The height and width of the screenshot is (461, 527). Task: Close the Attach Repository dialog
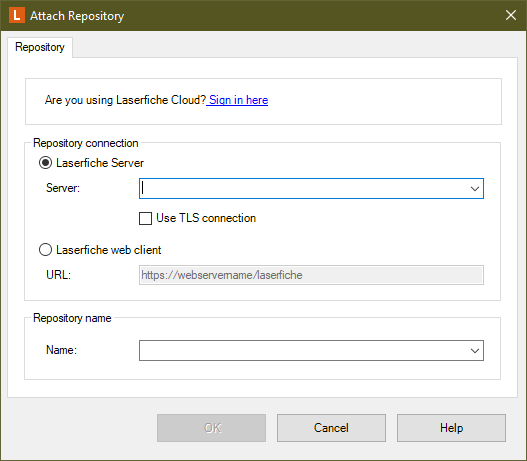(x=511, y=15)
